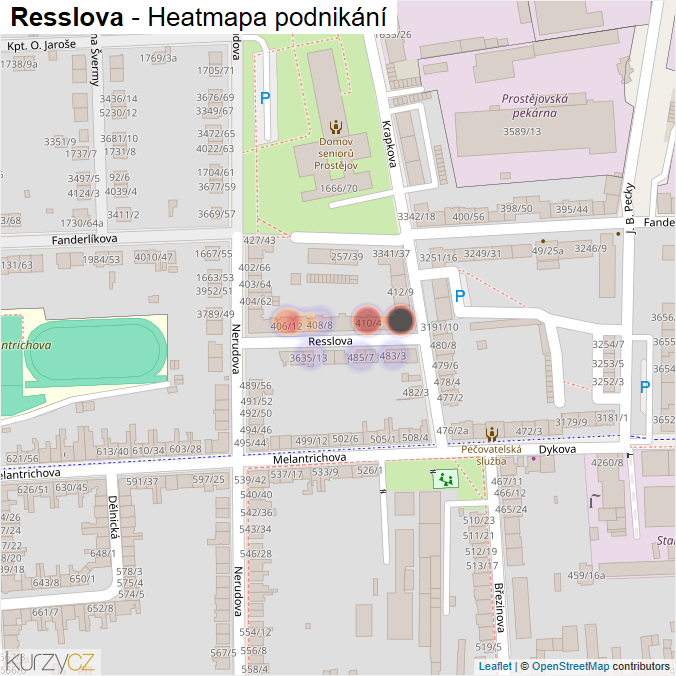The width and height of the screenshot is (676, 676).
Task: Click the J. B. Pecky street label
Action: tap(631, 209)
